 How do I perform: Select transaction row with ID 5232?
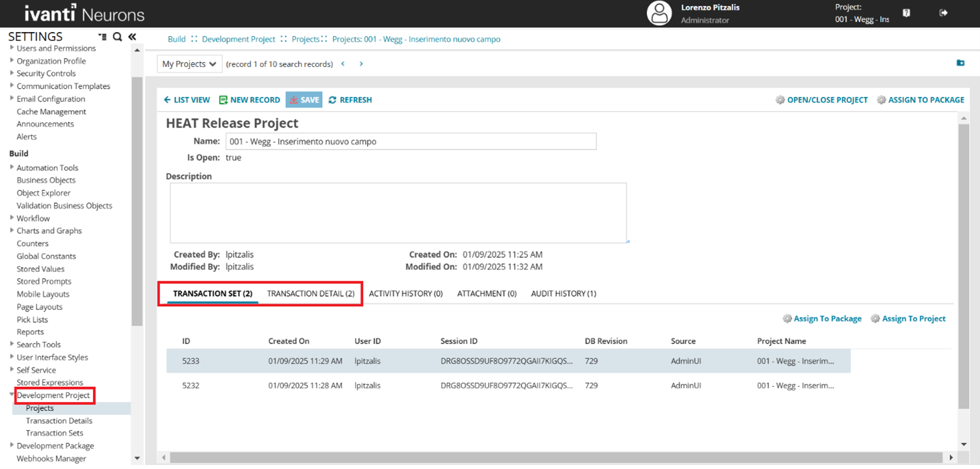508,385
